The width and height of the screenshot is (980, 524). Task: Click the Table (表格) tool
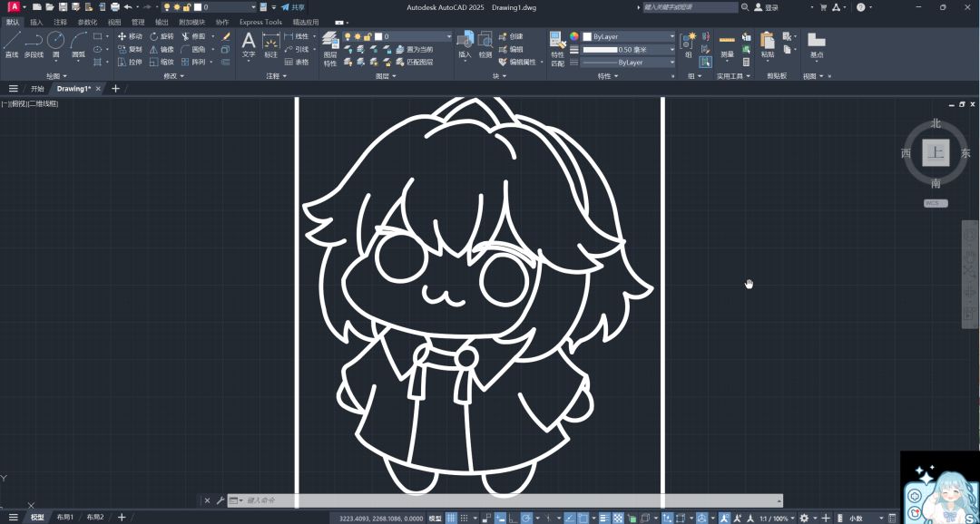[297, 62]
